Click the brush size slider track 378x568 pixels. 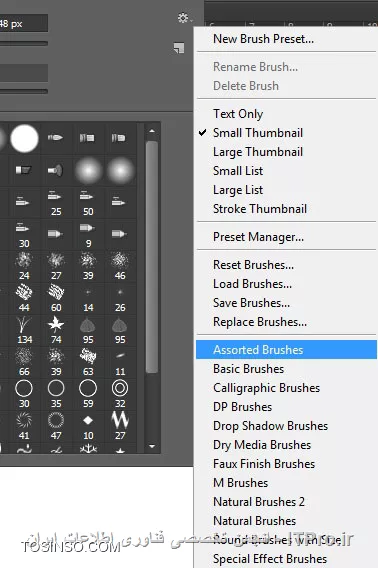click(x=24, y=43)
